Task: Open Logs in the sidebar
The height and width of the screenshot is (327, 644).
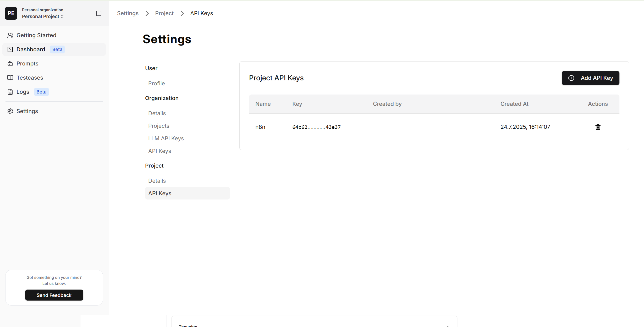Action: (x=54, y=92)
